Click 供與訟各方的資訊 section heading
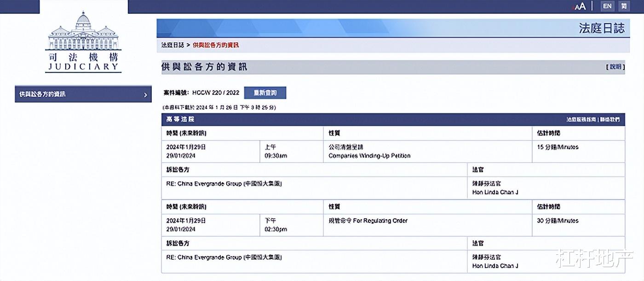The width and height of the screenshot is (644, 281). 204,67
